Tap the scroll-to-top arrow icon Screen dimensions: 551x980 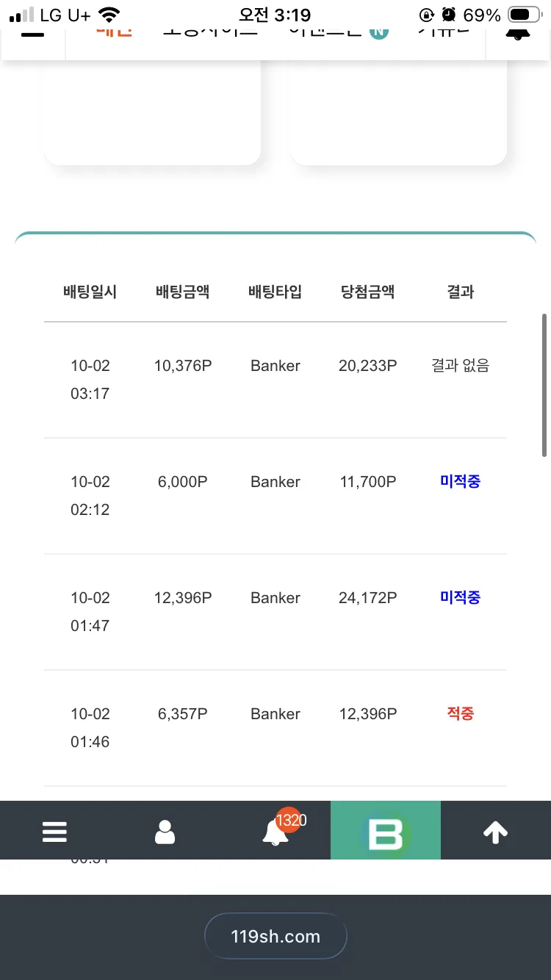(495, 831)
